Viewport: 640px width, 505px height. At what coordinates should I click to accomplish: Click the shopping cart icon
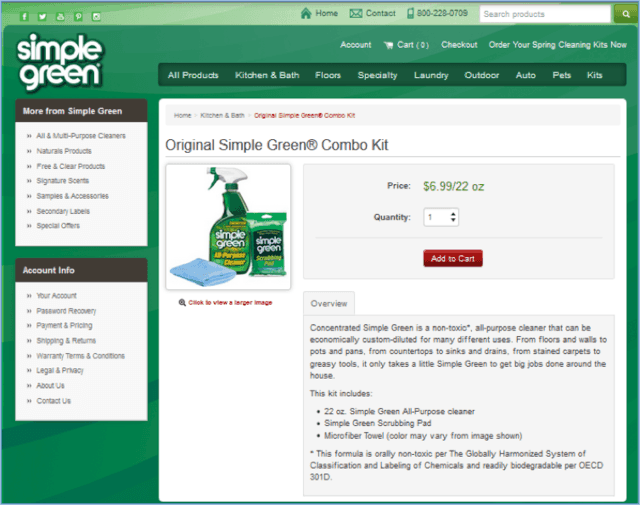pyautogui.click(x=389, y=45)
